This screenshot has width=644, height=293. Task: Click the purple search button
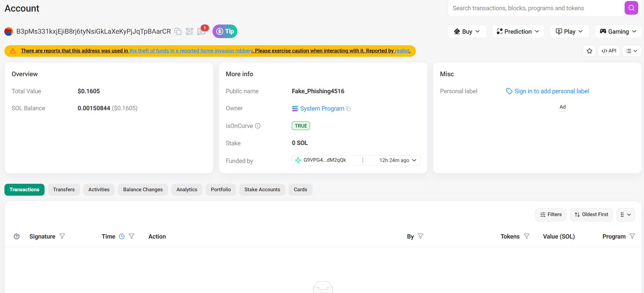click(x=631, y=8)
